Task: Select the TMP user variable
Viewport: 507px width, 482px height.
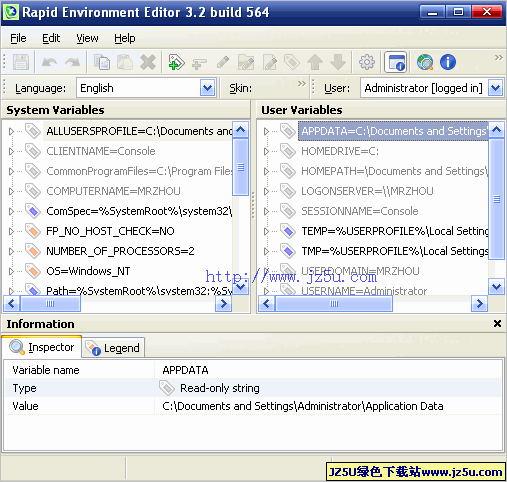Action: [394, 251]
